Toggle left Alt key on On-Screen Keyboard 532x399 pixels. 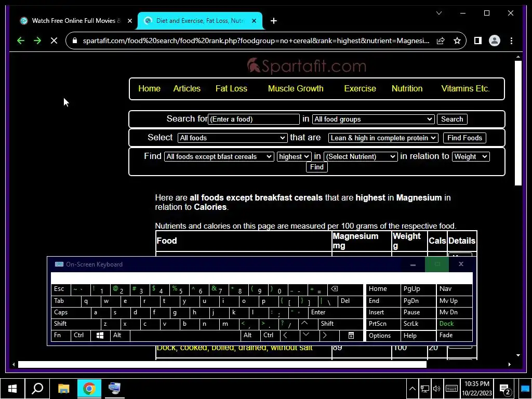[120, 336]
